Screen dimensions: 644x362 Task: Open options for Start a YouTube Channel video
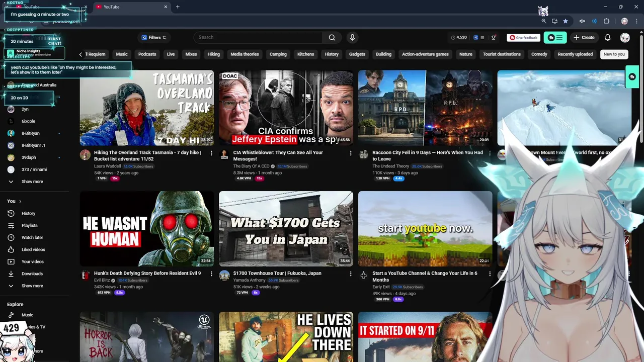point(490,274)
